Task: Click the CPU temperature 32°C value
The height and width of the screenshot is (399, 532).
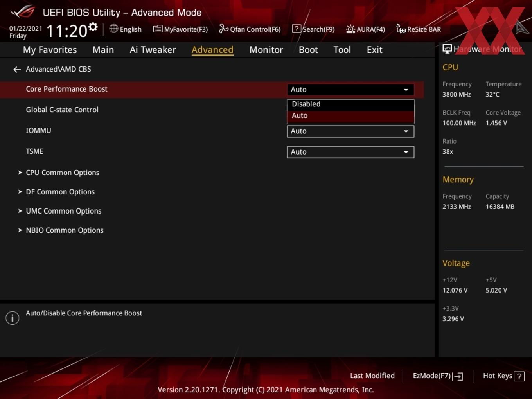Action: pyautogui.click(x=492, y=94)
